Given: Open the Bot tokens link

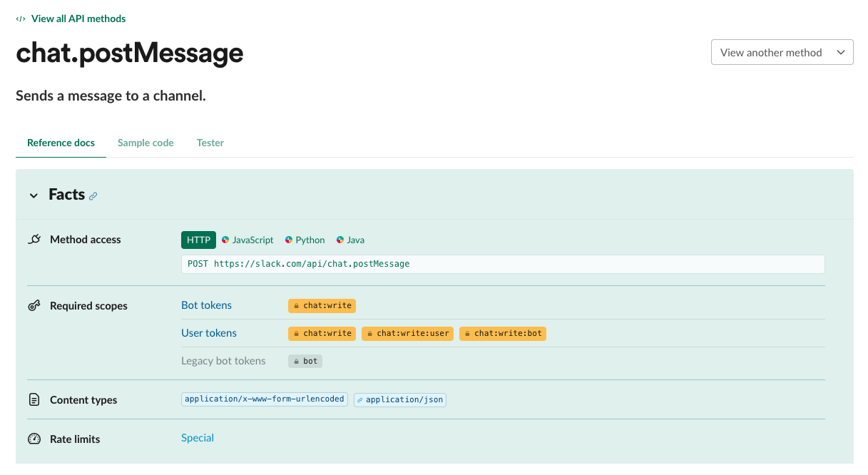Looking at the screenshot, I should pyautogui.click(x=206, y=305).
